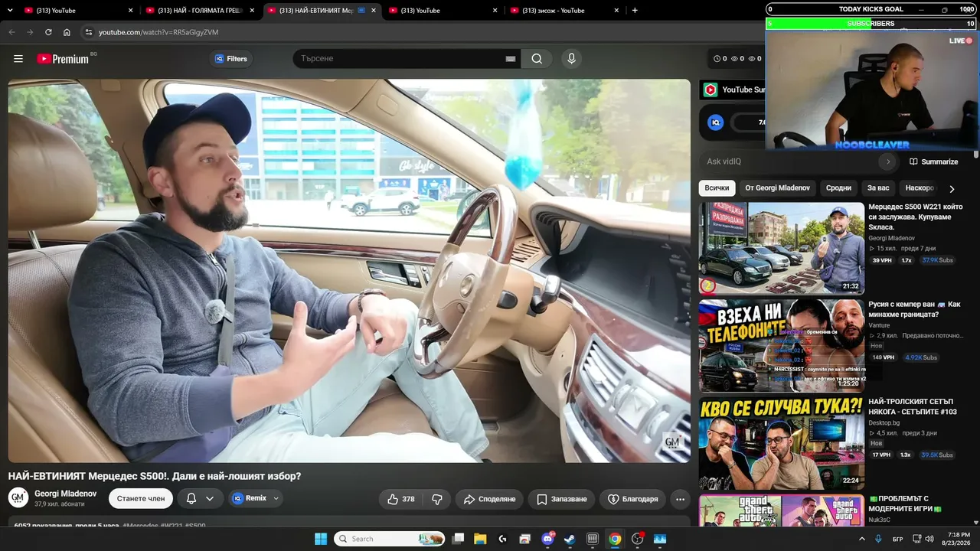Go to YouTube Premium home logo
Image resolution: width=980 pixels, height=551 pixels.
pos(63,59)
